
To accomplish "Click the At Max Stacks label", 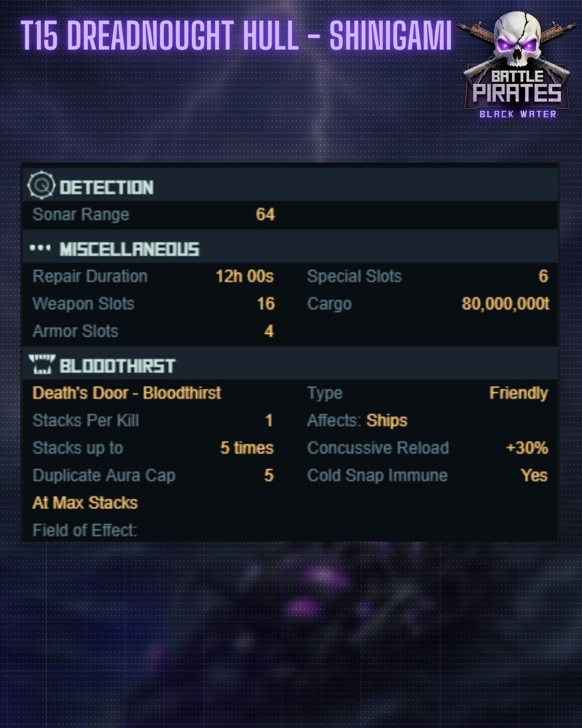I will [85, 503].
